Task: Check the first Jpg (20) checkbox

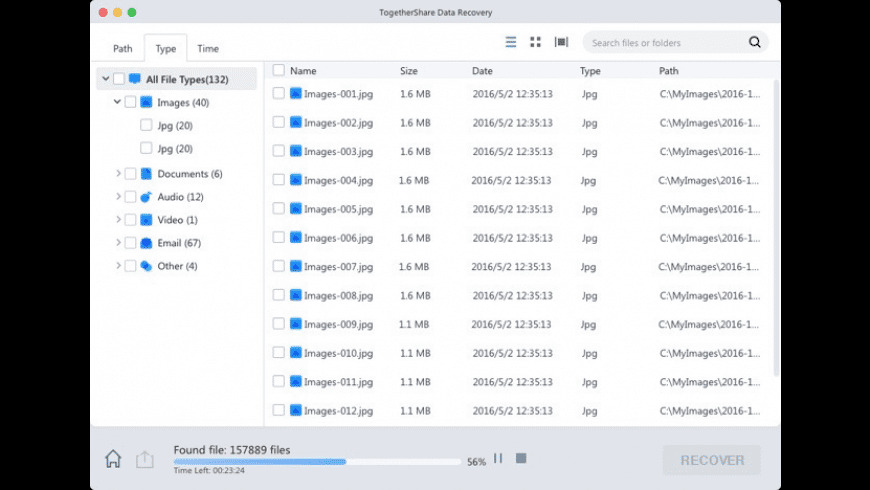Action: pos(146,125)
